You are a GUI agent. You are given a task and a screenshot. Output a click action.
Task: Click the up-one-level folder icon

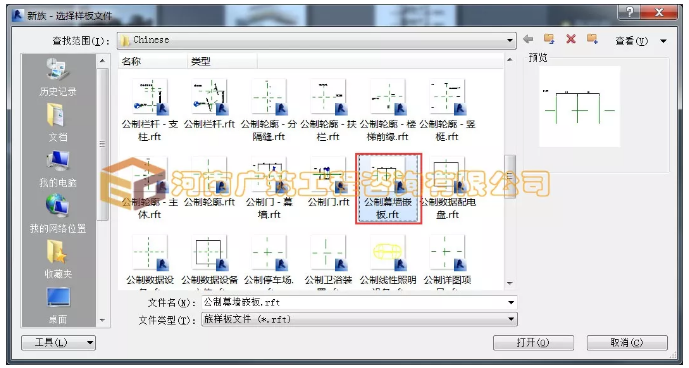coord(549,39)
